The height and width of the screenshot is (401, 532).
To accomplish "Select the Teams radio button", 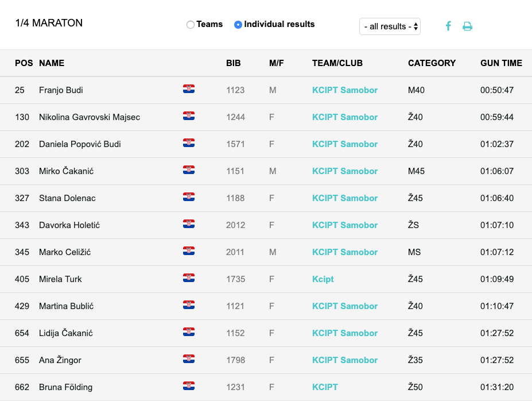I will click(191, 25).
